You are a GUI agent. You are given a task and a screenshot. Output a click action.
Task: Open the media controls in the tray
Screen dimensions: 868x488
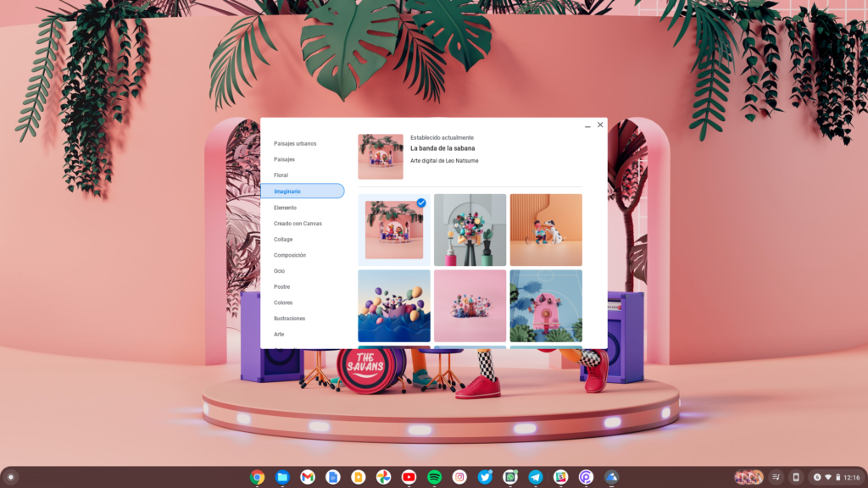776,477
